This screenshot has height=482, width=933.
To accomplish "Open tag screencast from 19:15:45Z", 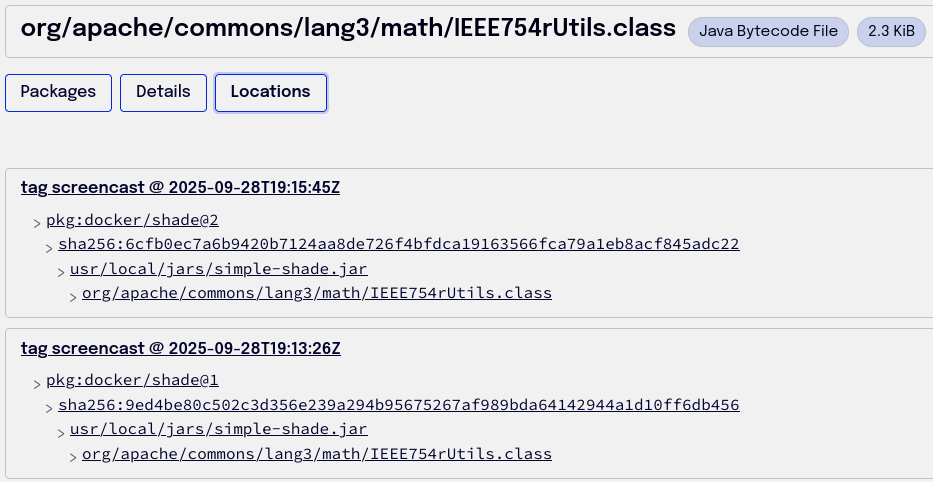I will point(181,187).
